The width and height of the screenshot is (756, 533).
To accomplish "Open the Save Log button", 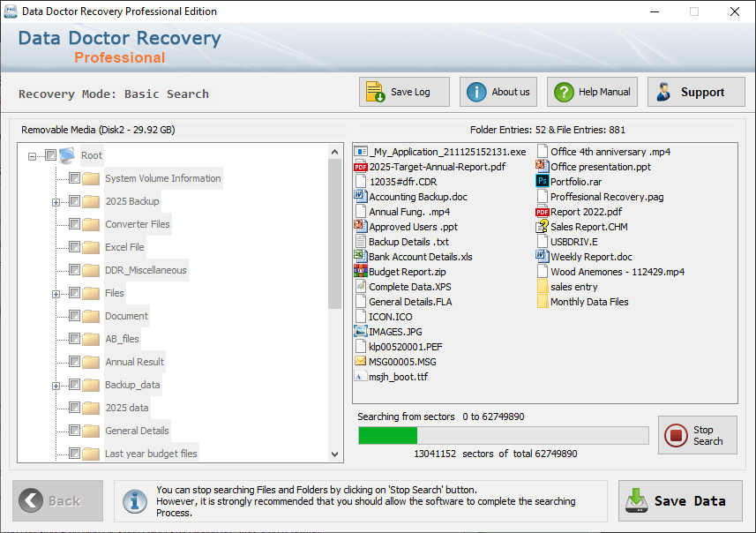I will [x=404, y=92].
